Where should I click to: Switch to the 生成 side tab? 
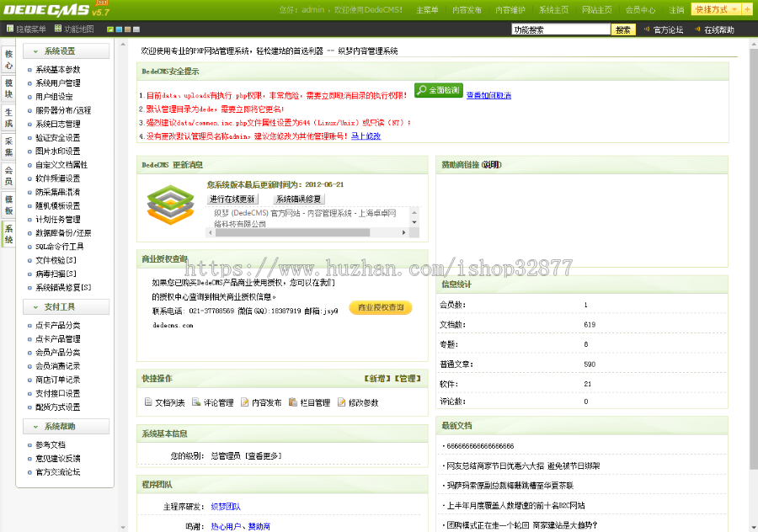click(8, 117)
